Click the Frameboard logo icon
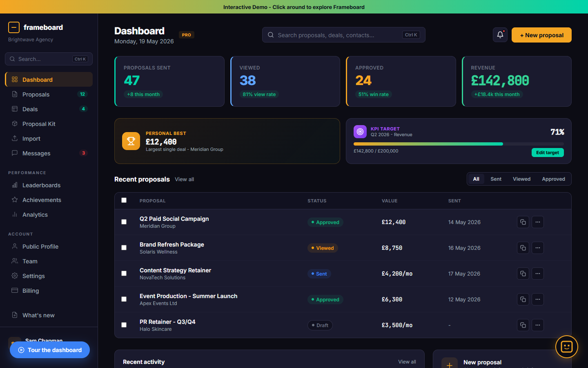This screenshot has width=588, height=368. point(14,27)
